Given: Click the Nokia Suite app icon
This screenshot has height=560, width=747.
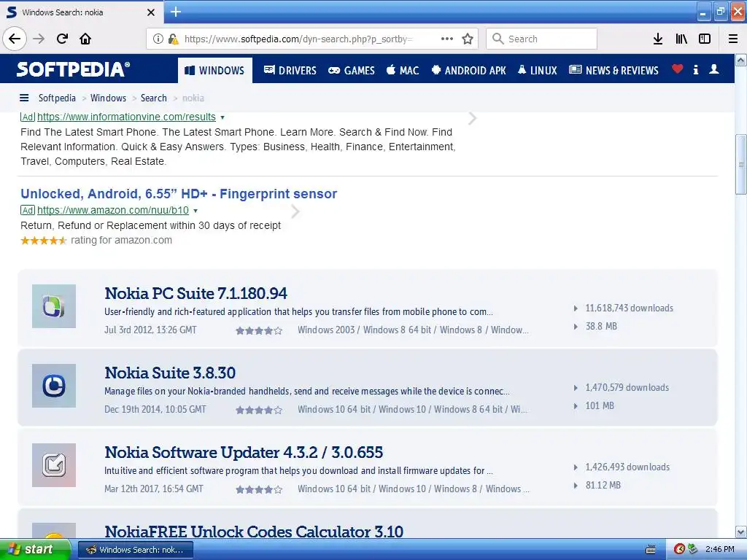Looking at the screenshot, I should tap(54, 386).
